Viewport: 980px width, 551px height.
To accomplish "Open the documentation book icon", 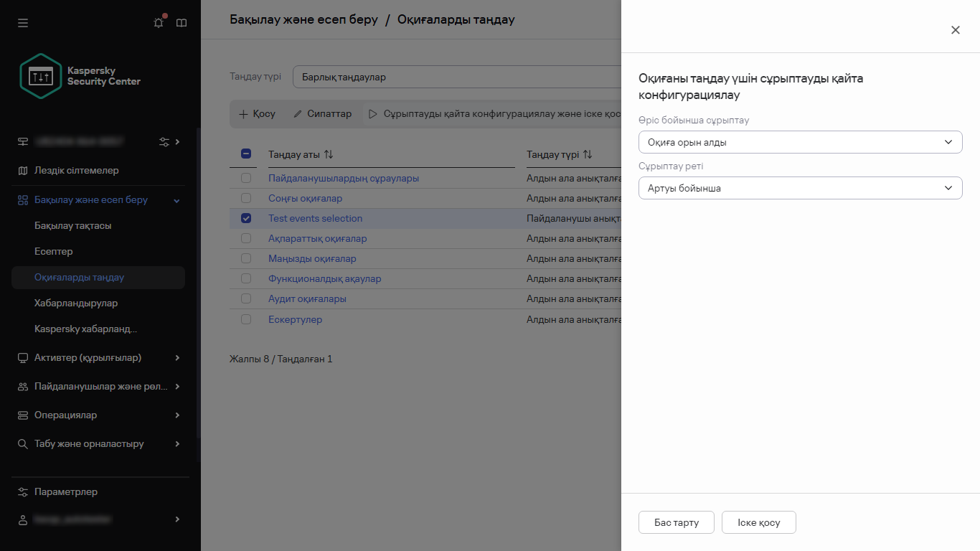I will click(x=182, y=23).
